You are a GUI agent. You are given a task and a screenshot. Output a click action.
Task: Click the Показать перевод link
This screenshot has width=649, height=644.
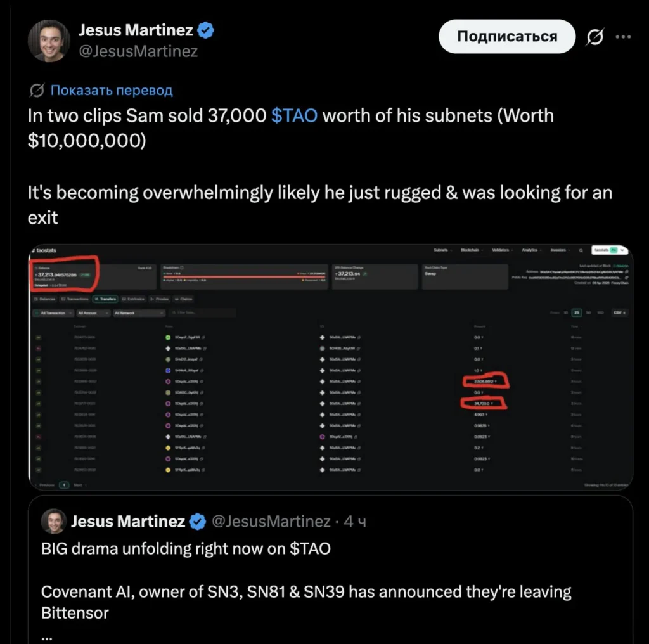111,91
